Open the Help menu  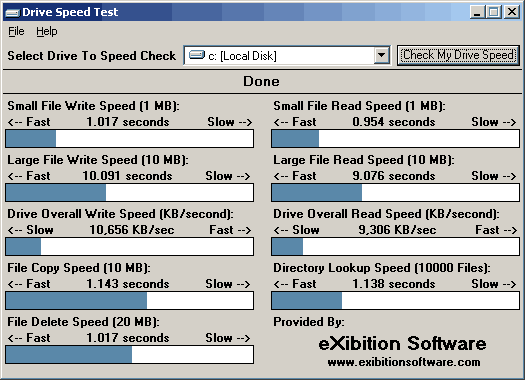coord(47,31)
